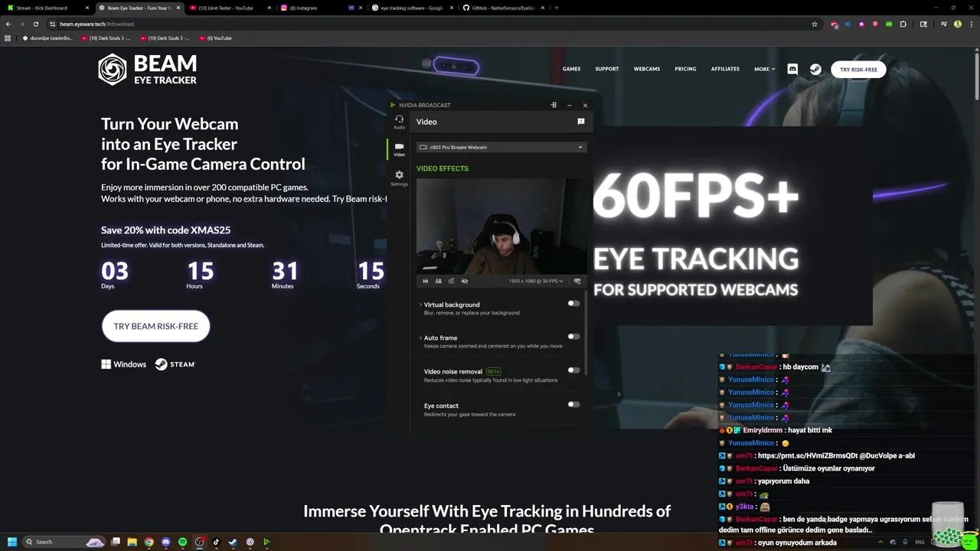Screen dimensions: 980x551
Task: Click the effects GPU usage icon below preview
Action: 577,281
